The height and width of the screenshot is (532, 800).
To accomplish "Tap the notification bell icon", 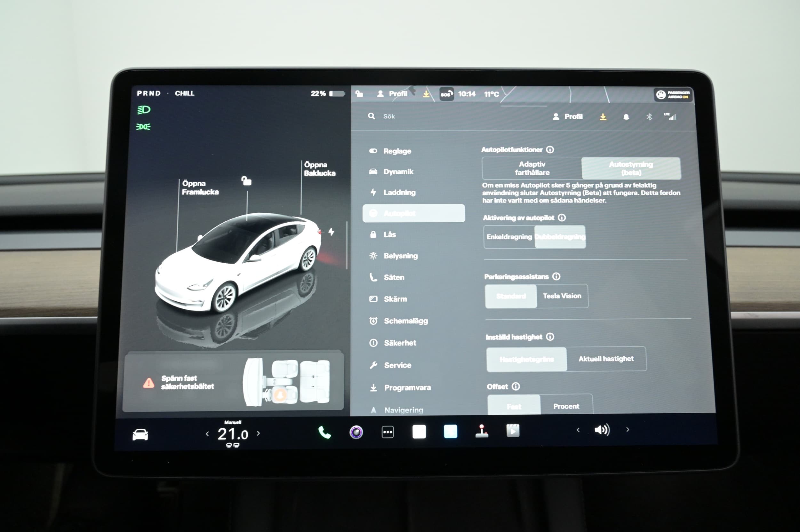I will 626,117.
